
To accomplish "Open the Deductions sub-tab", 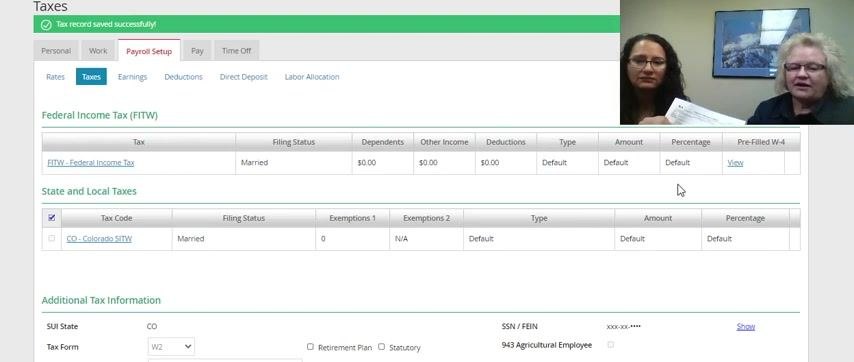I will (184, 77).
